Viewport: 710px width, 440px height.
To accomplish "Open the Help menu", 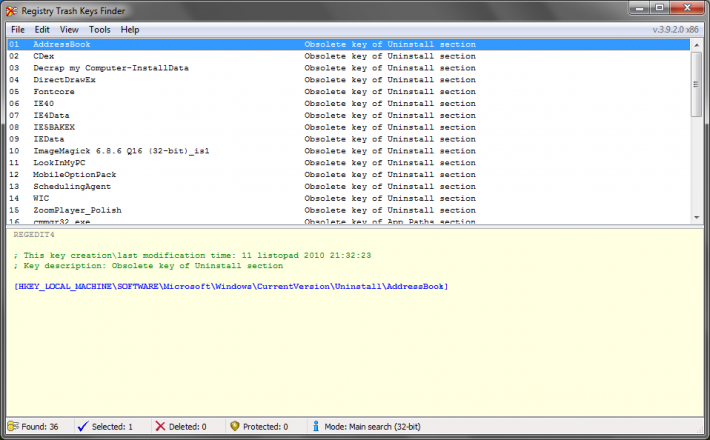I will [130, 30].
